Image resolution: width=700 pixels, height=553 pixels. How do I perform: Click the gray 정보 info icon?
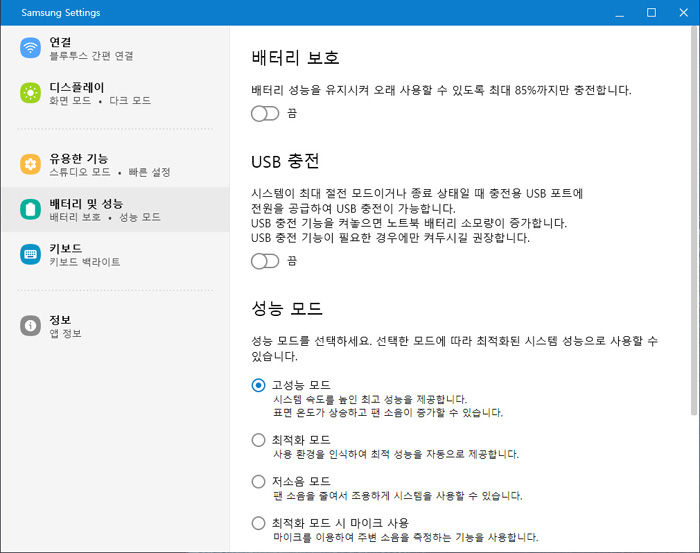(30, 325)
